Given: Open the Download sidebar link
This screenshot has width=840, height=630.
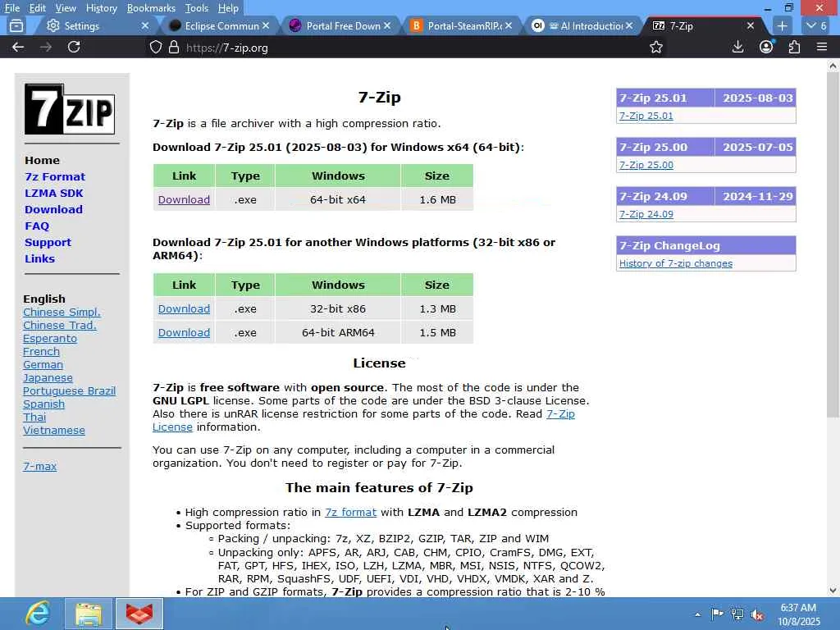Looking at the screenshot, I should point(53,209).
